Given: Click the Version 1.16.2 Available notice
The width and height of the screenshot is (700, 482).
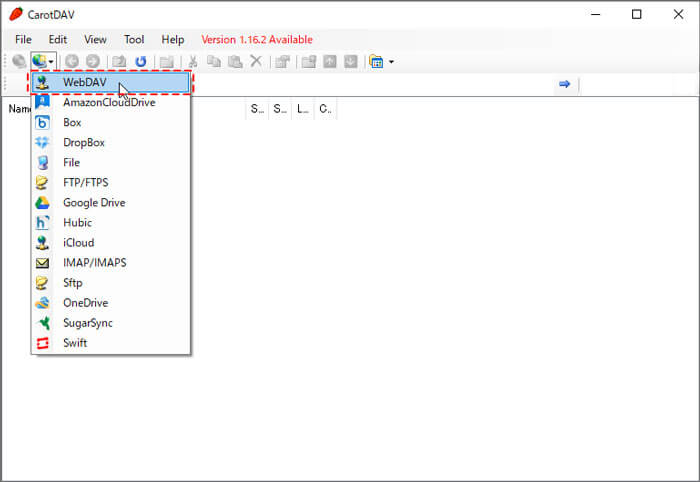Looking at the screenshot, I should [257, 40].
